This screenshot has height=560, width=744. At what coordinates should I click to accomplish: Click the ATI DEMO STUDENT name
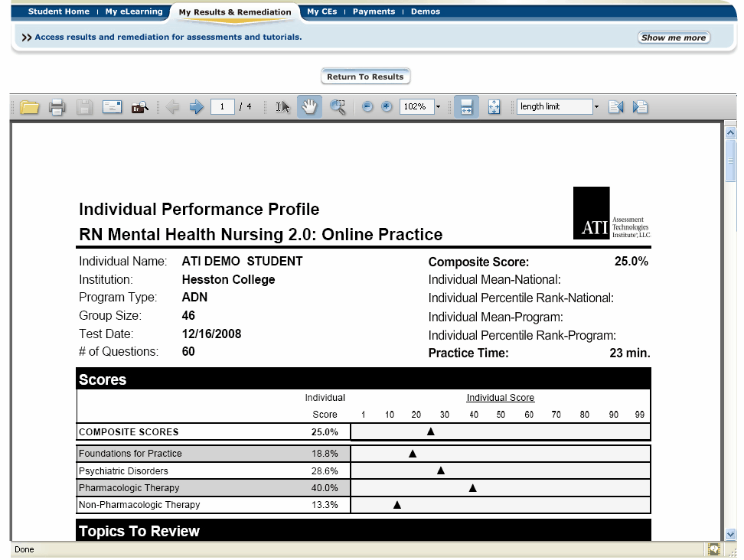tap(242, 262)
